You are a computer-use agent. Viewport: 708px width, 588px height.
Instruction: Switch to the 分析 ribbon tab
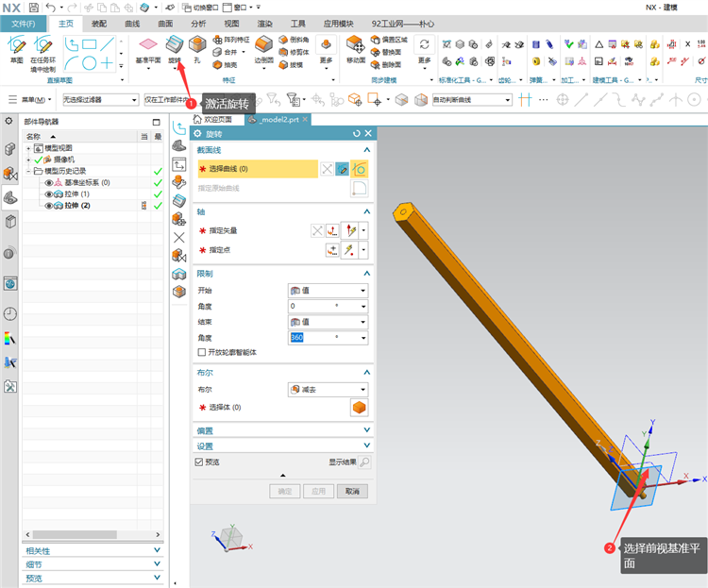pos(198,24)
